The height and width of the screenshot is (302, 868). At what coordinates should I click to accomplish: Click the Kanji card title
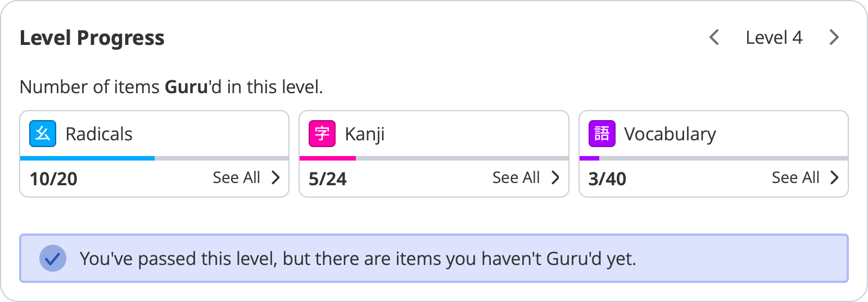click(365, 134)
